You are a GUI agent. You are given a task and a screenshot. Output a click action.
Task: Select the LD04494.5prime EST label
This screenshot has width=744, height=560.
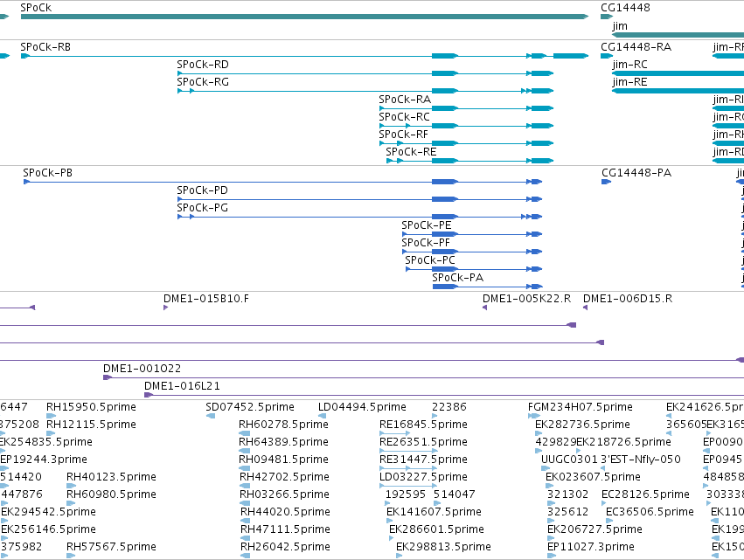click(x=362, y=407)
